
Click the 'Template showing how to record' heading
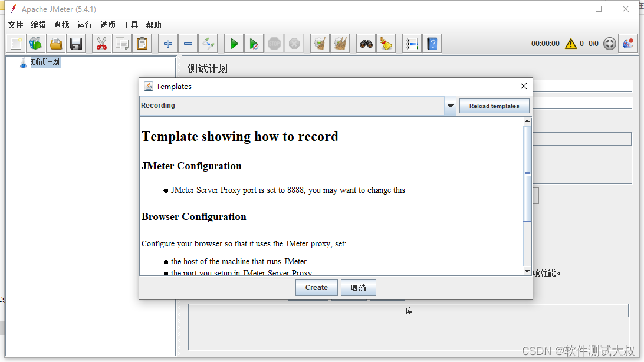(240, 136)
